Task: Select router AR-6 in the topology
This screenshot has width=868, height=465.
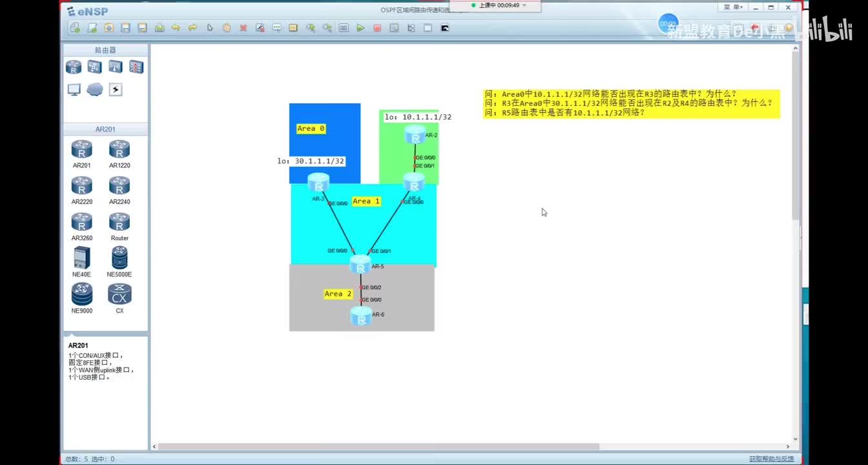Action: click(x=361, y=316)
